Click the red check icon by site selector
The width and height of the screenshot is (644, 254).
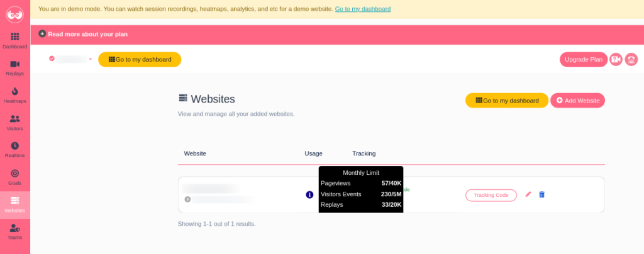[x=52, y=58]
